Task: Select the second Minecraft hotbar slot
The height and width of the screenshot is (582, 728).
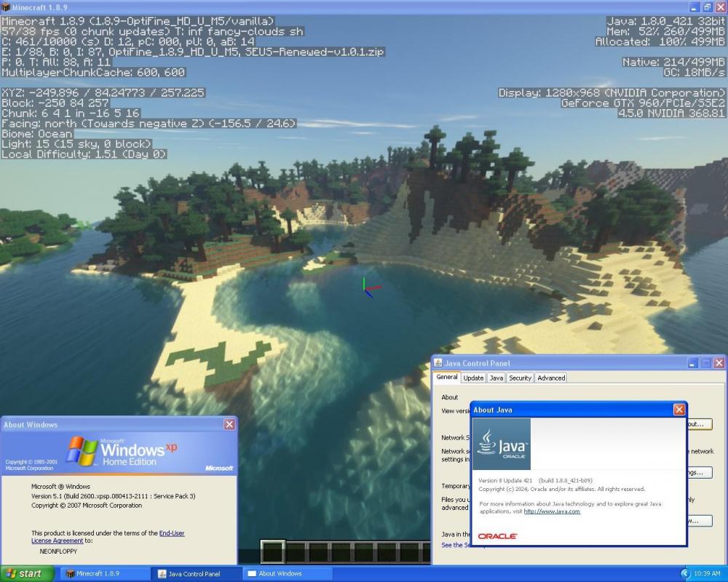Action: click(296, 552)
